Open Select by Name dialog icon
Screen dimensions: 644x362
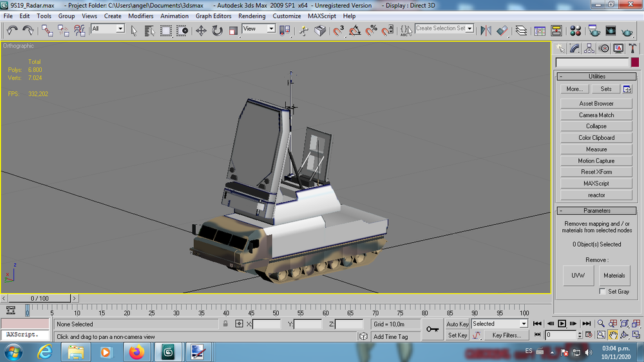[149, 31]
